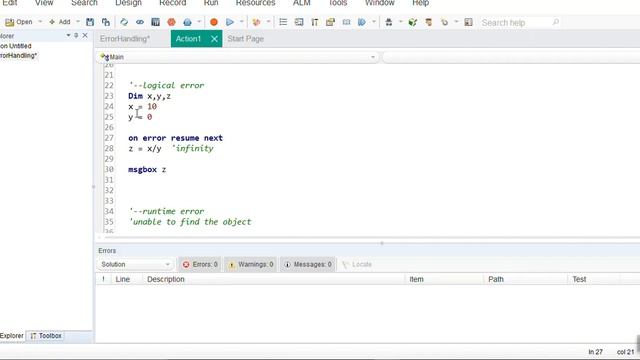Viewport: 640px width, 360px height.
Task: Open the Search menu
Action: pos(84,3)
